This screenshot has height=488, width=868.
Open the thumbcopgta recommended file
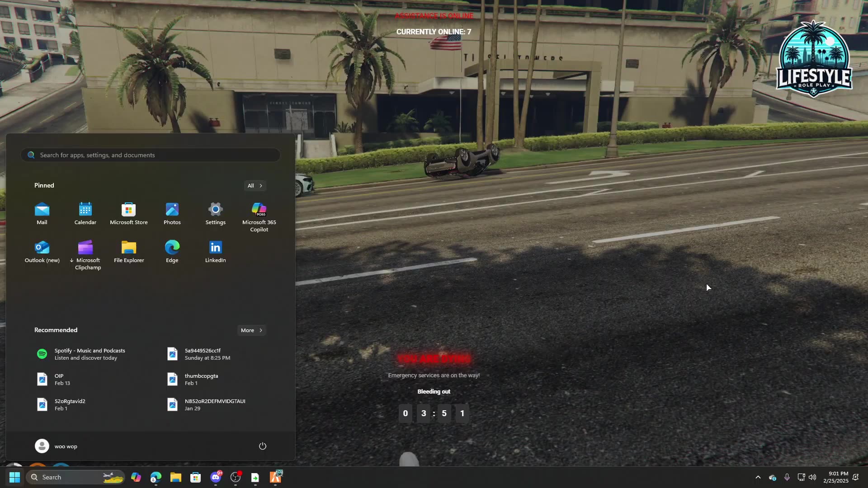coord(201,379)
